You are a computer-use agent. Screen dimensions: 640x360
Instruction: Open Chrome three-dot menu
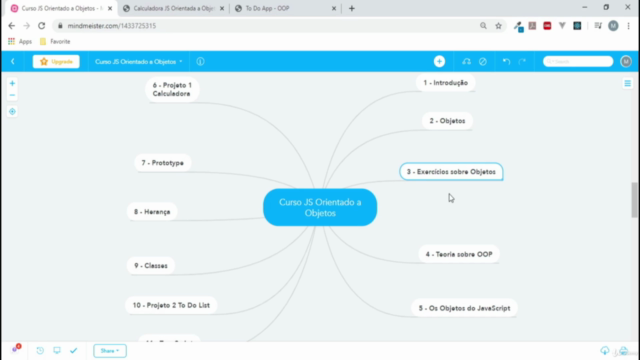[x=628, y=26]
